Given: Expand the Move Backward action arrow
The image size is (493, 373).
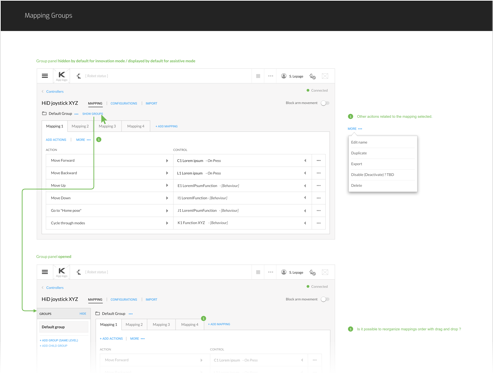Looking at the screenshot, I should click(x=167, y=173).
